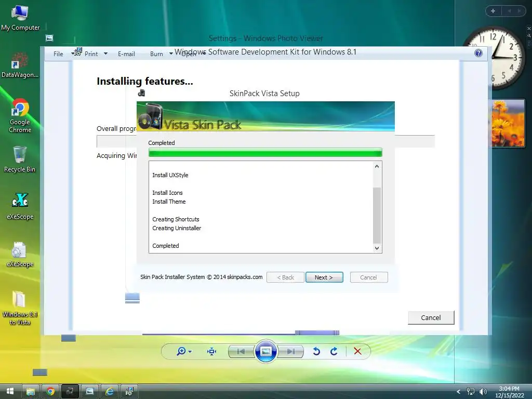Select the Photo Viewer taskbar item
The width and height of the screenshot is (532, 399).
pyautogui.click(x=90, y=392)
